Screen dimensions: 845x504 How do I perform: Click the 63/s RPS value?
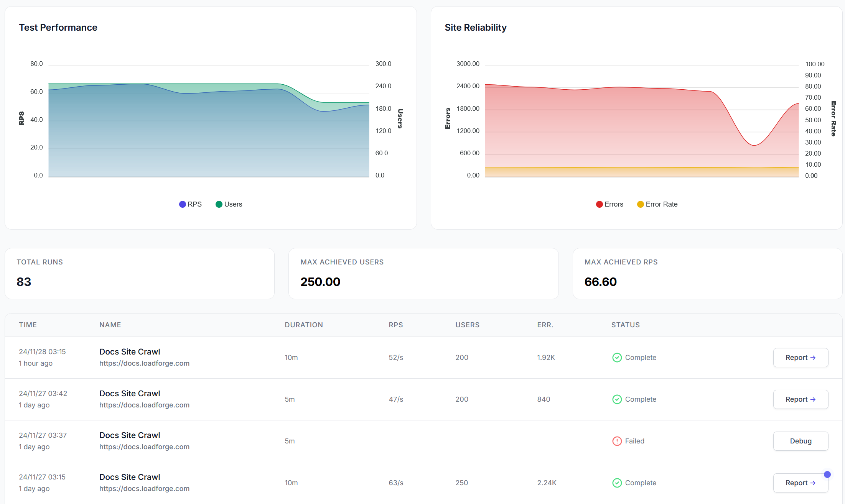click(396, 483)
